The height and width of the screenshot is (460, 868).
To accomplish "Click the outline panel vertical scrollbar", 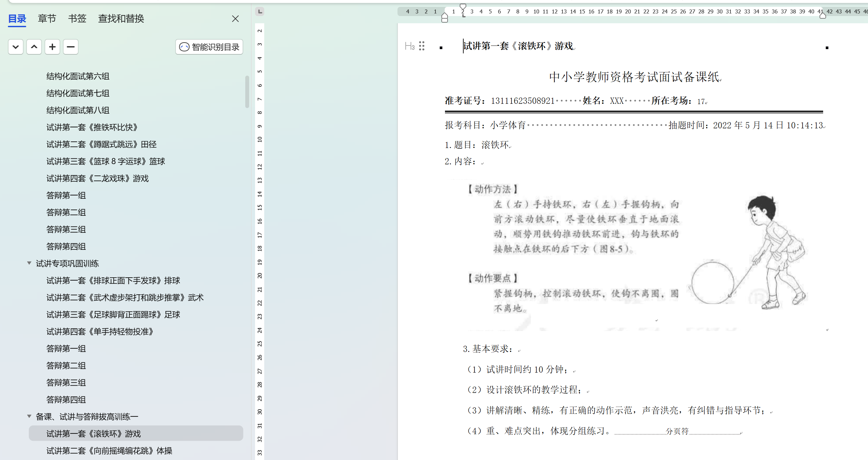I will (x=247, y=92).
